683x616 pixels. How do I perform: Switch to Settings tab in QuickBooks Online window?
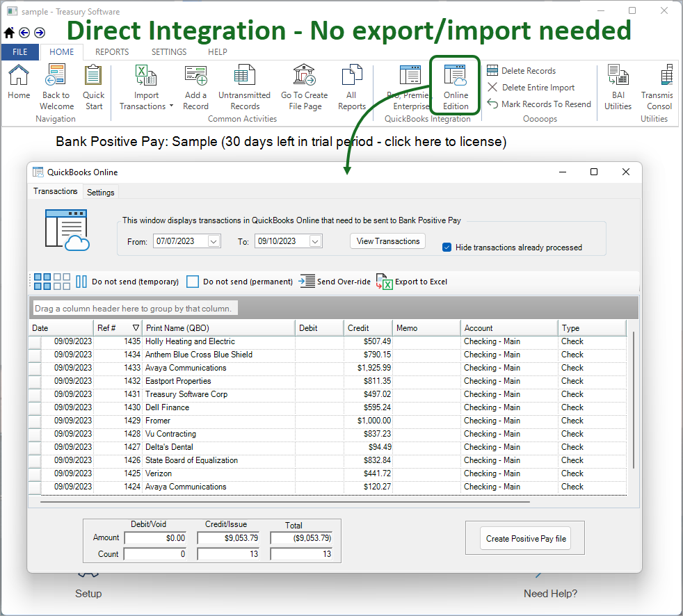coord(101,193)
